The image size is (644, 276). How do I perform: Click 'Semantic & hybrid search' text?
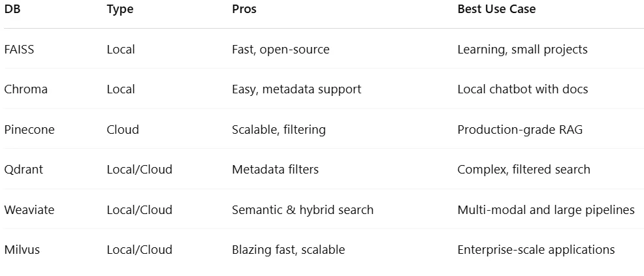tap(302, 210)
